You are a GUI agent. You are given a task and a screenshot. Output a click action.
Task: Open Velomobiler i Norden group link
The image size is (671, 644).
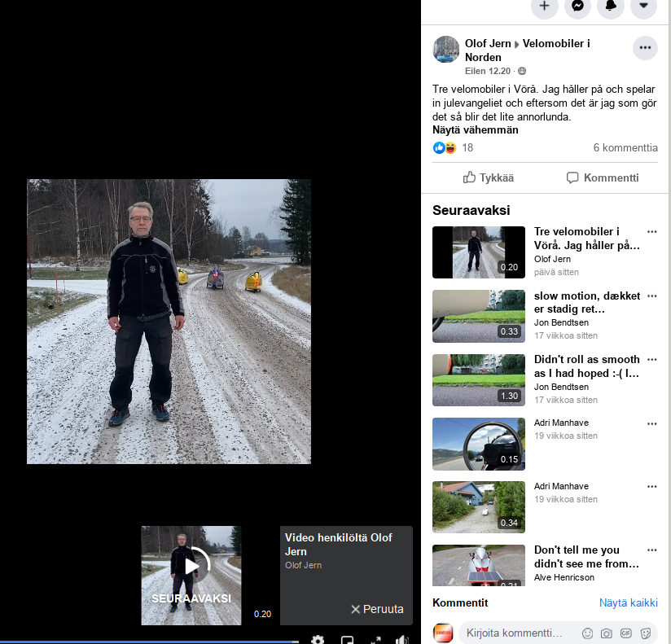pos(527,50)
